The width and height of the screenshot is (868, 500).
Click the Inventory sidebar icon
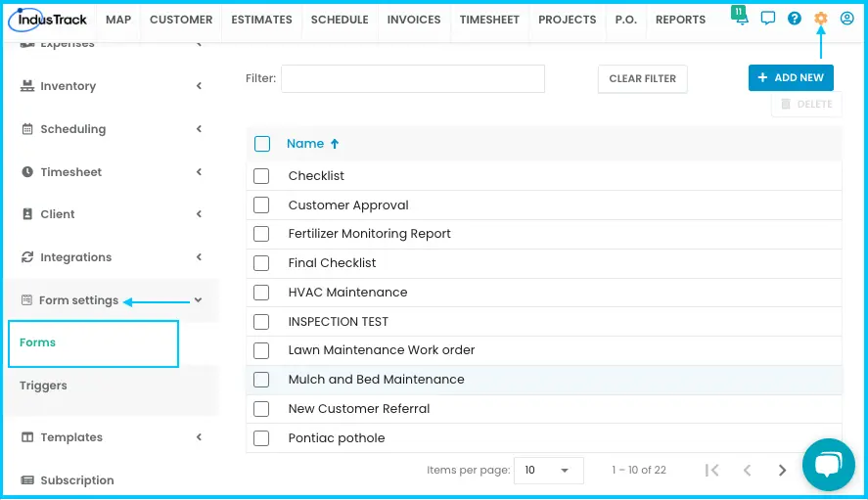pos(27,86)
